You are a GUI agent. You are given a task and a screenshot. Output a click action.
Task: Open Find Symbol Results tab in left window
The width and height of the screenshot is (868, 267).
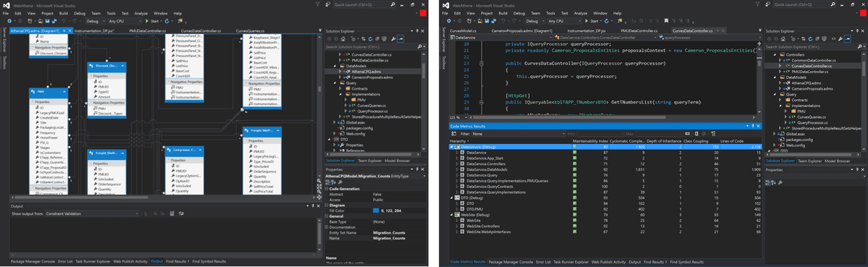[210, 261]
